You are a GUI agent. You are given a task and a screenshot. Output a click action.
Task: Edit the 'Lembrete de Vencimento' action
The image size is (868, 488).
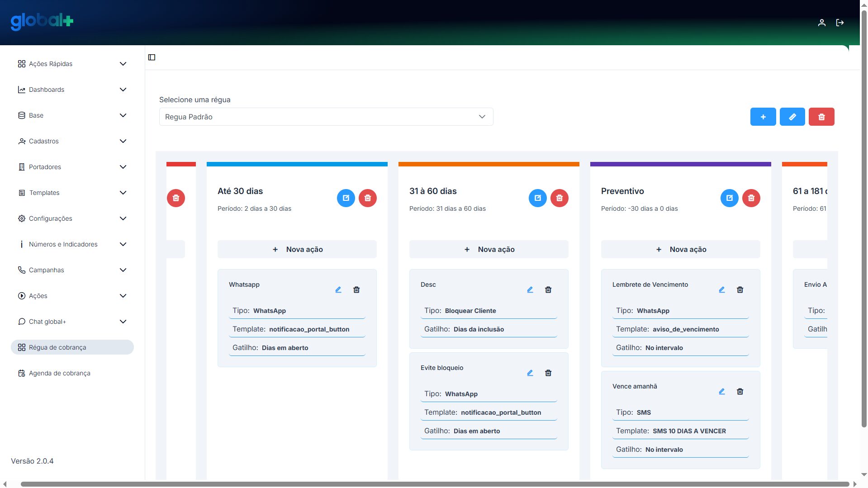pyautogui.click(x=721, y=290)
